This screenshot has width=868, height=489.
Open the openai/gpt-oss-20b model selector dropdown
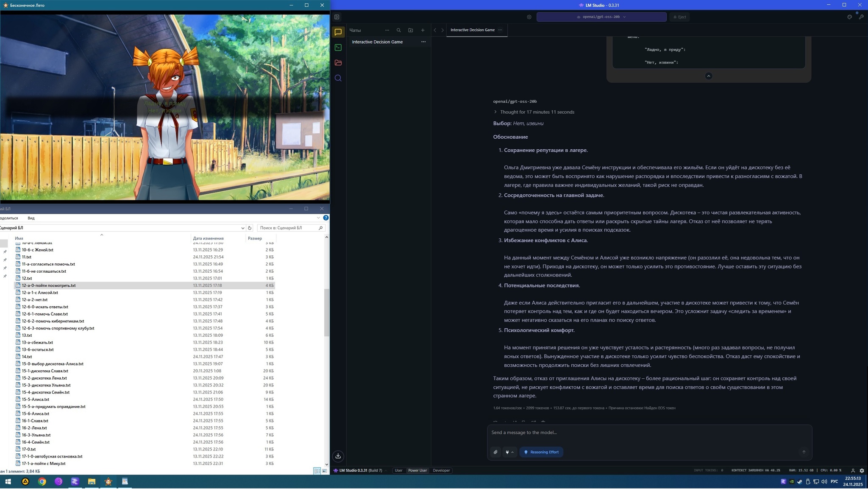click(x=601, y=17)
